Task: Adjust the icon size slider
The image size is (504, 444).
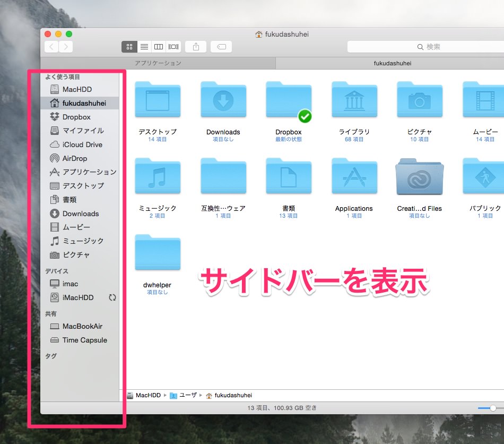Action: tap(492, 408)
